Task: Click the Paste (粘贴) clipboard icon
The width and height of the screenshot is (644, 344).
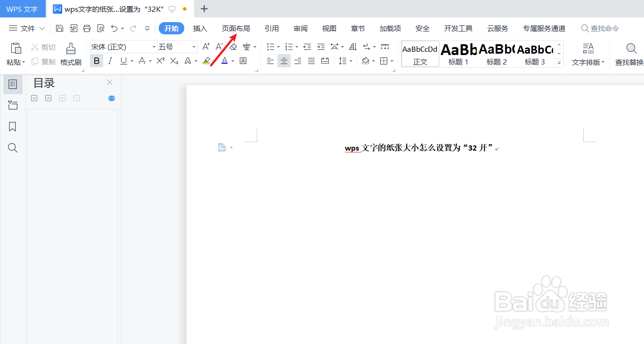Action: 16,48
